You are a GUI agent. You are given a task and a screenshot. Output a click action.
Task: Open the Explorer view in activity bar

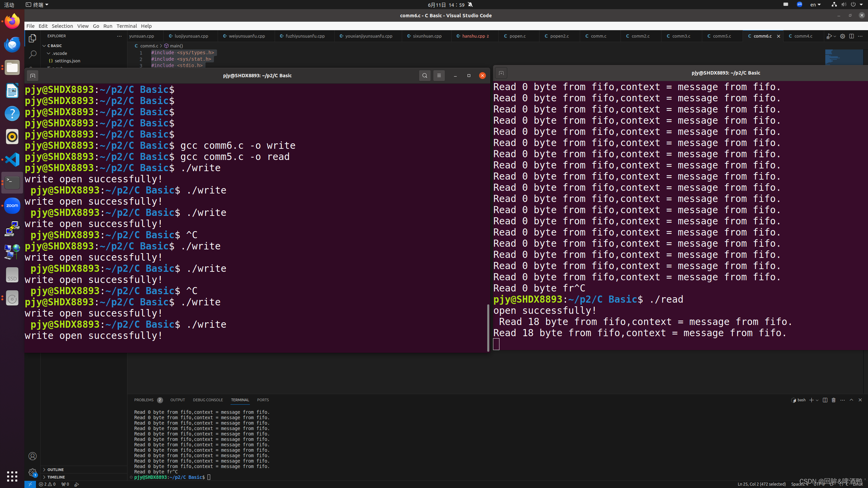pyautogui.click(x=33, y=38)
